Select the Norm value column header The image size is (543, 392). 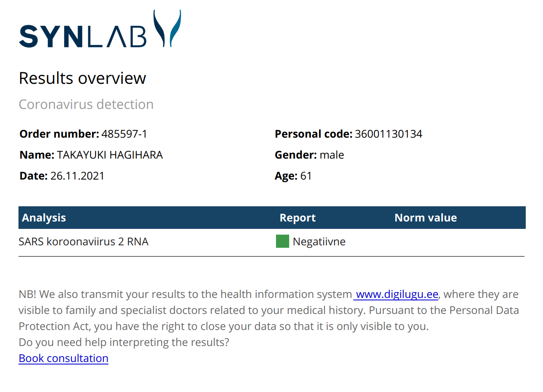426,218
